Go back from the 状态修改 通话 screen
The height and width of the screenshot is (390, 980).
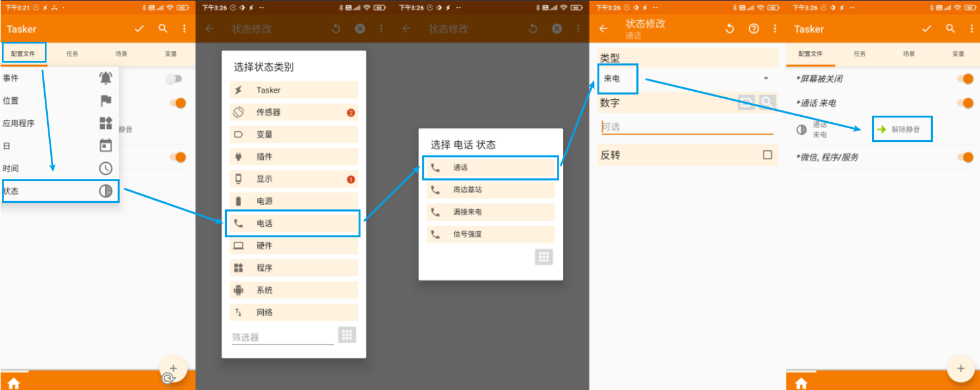pos(603,29)
